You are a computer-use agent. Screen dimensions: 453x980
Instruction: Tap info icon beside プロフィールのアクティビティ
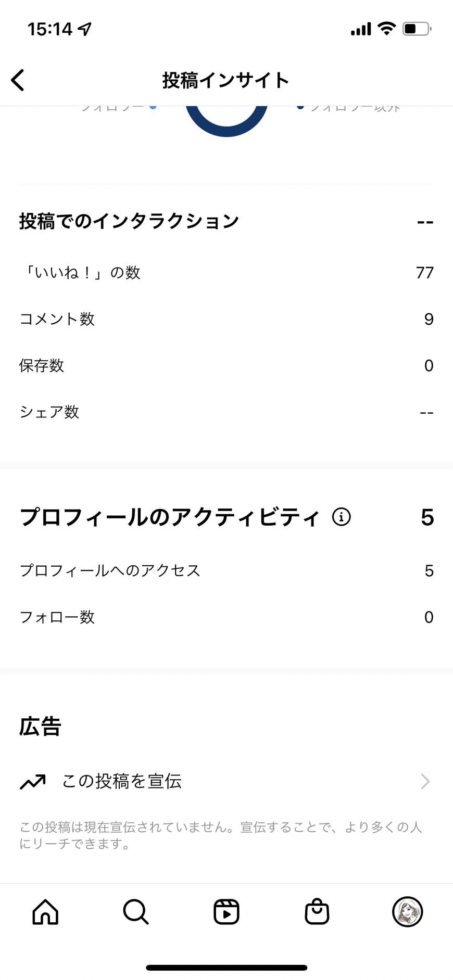tap(342, 517)
